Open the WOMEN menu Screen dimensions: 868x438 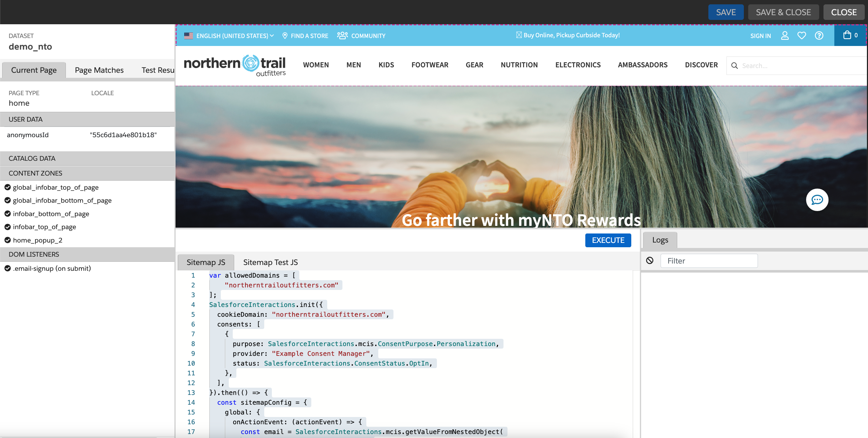click(x=316, y=65)
